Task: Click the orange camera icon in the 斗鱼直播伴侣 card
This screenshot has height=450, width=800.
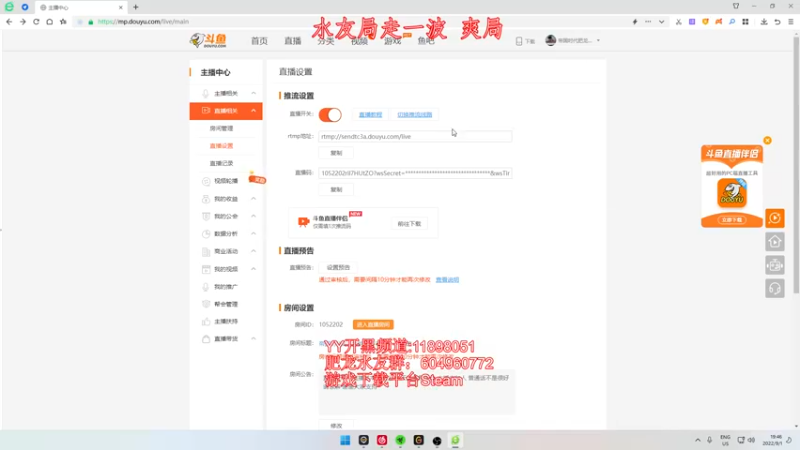Action: click(x=304, y=221)
